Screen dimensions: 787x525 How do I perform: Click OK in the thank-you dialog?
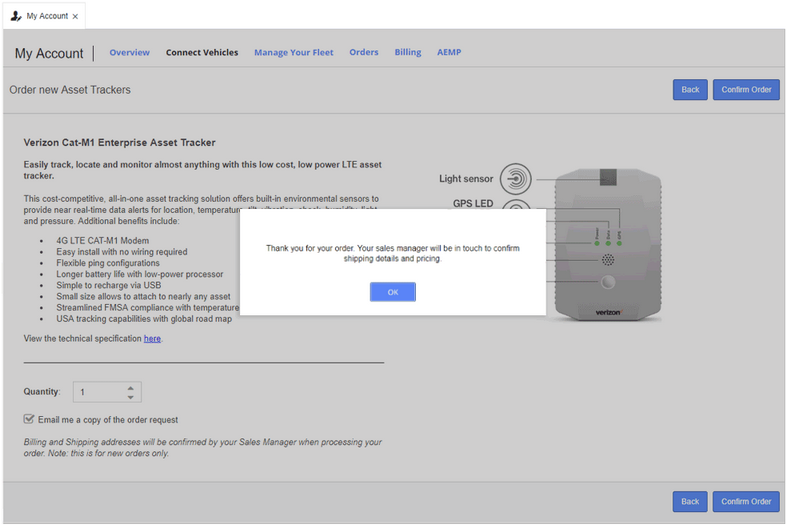(x=392, y=292)
